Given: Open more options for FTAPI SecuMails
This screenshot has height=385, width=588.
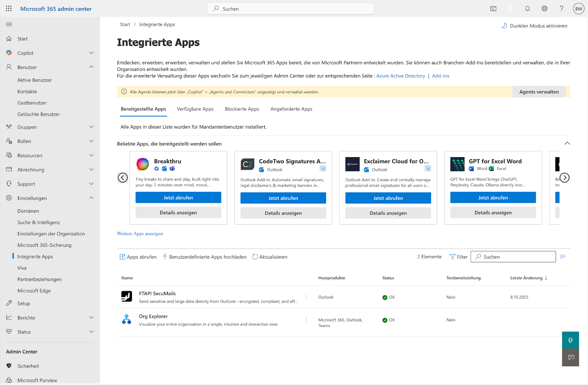Looking at the screenshot, I should point(306,297).
